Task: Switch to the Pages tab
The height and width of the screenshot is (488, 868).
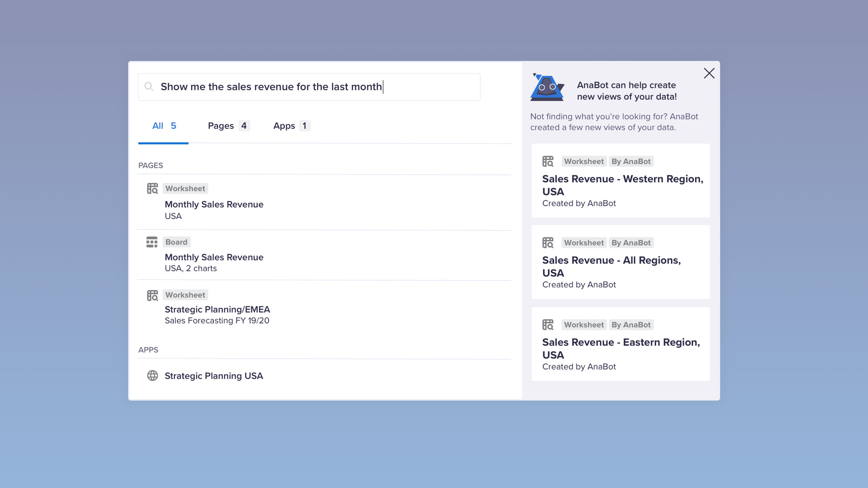Action: (228, 126)
